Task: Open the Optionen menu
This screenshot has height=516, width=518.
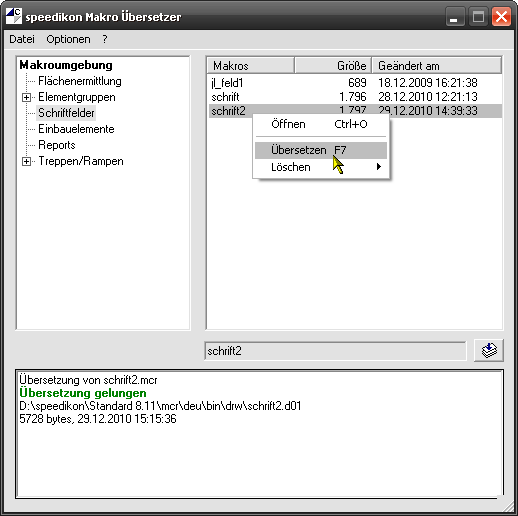Action: tap(68, 39)
